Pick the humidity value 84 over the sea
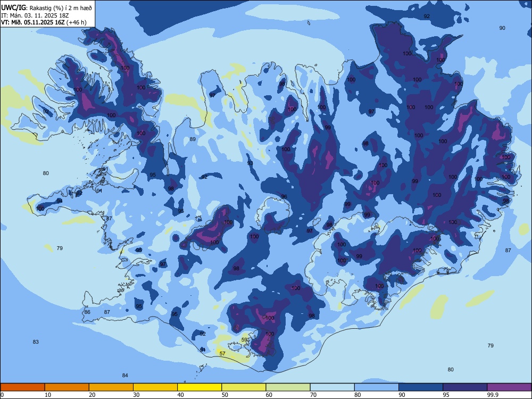This screenshot has width=532, height=399. pos(125,375)
